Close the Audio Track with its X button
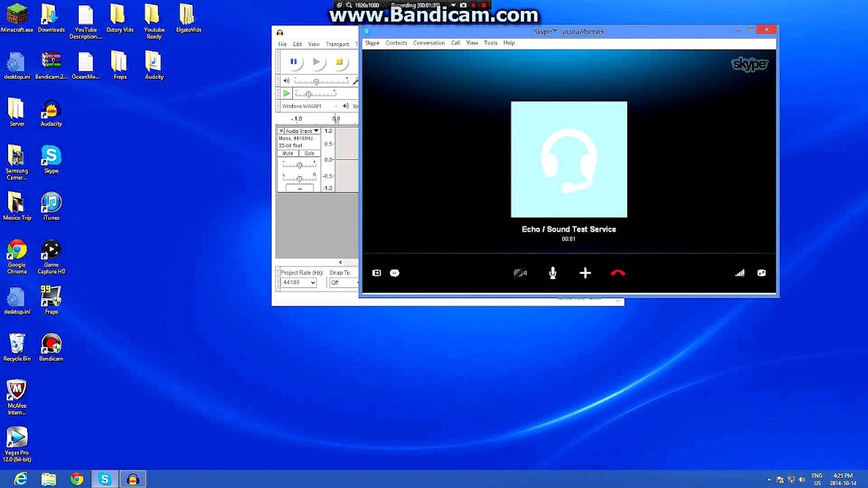 pyautogui.click(x=281, y=131)
